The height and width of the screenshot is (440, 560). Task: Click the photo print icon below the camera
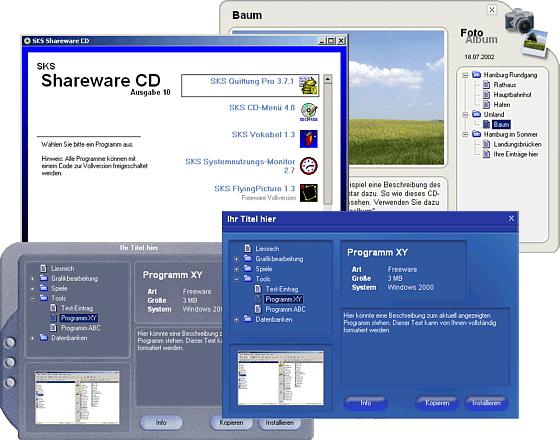tap(534, 43)
